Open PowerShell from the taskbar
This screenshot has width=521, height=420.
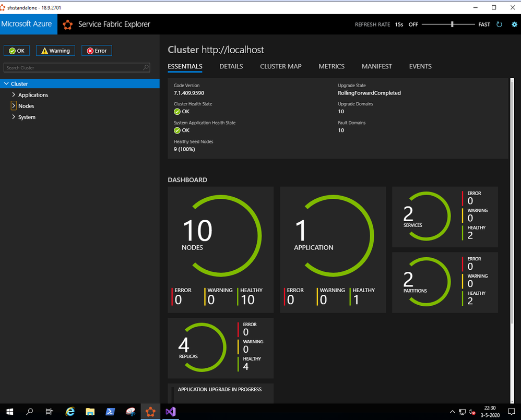[x=110, y=412]
